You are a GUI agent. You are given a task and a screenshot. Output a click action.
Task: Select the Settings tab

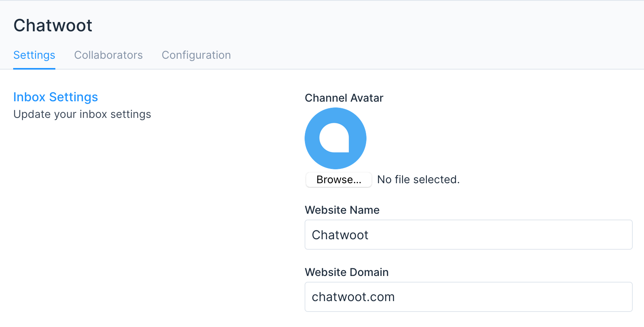point(34,55)
